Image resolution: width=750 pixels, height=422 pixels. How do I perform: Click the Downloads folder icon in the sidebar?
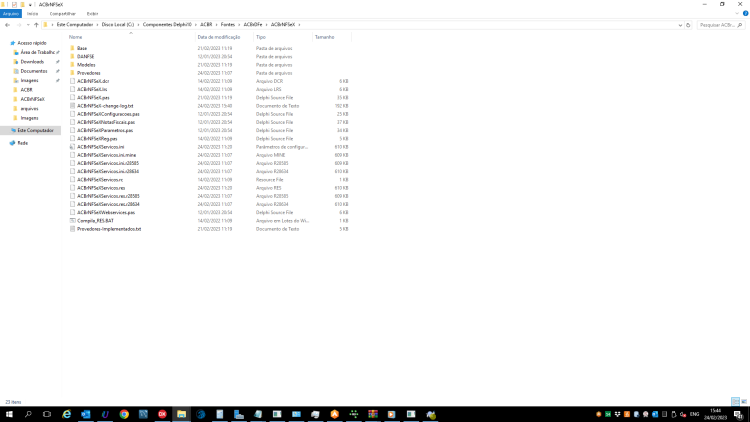(16, 62)
